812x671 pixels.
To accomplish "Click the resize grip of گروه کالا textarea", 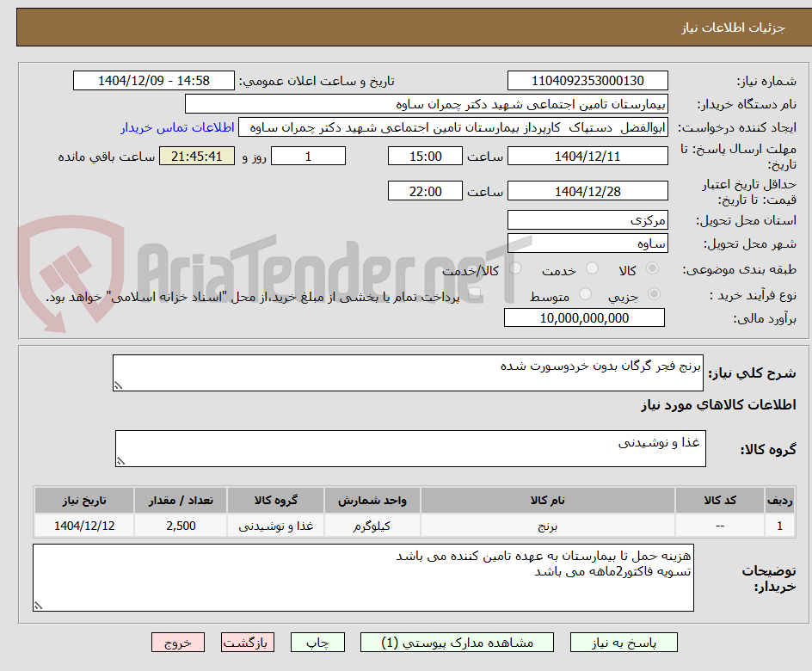I will pyautogui.click(x=120, y=461).
